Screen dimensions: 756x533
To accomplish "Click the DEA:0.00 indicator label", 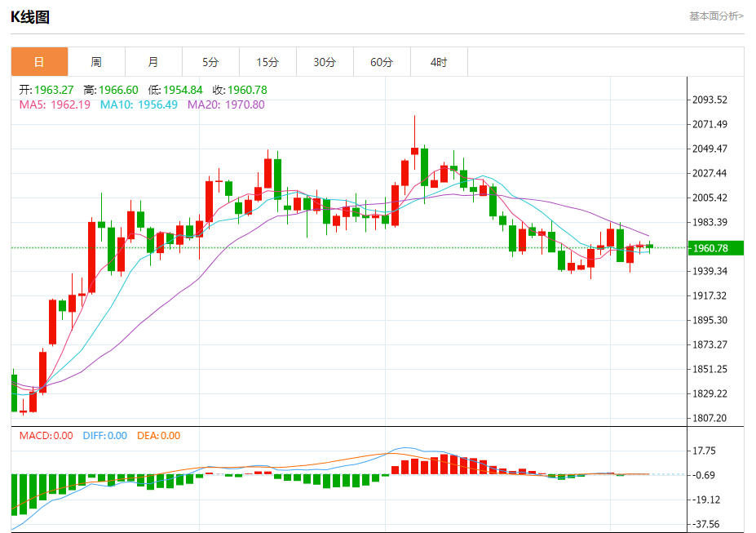I will 159,436.
